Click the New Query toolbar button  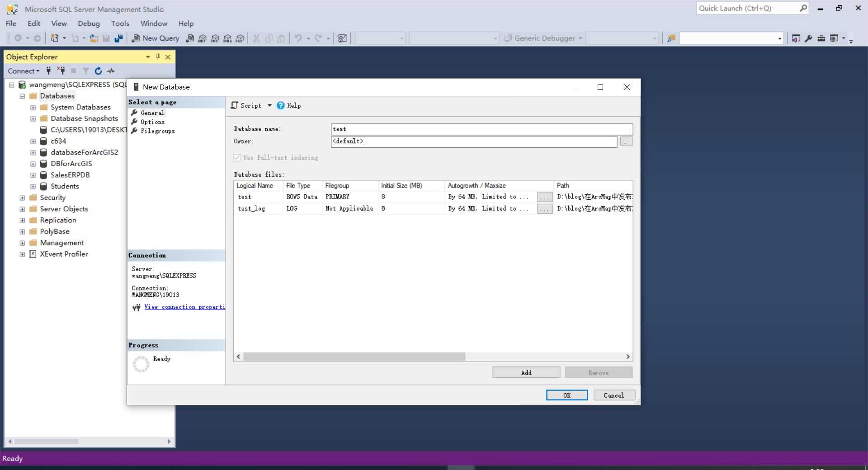(x=155, y=38)
